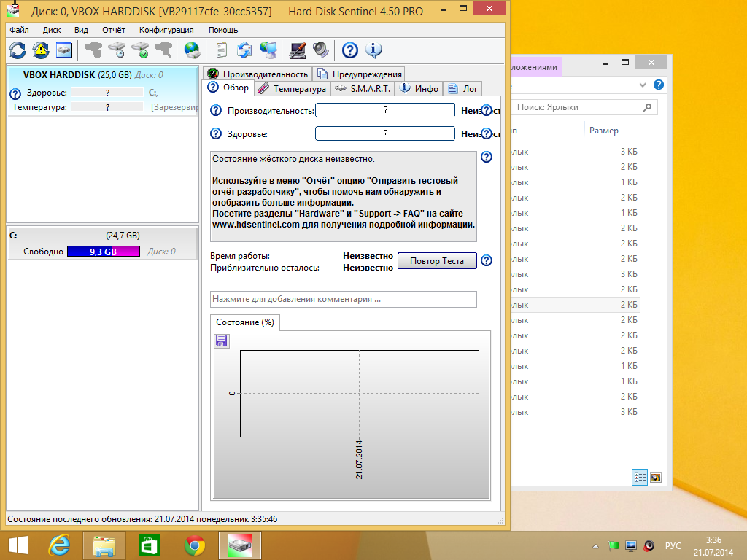Click the greyed stethoscope with magnifier icon
The width and height of the screenshot is (747, 560).
click(x=163, y=50)
